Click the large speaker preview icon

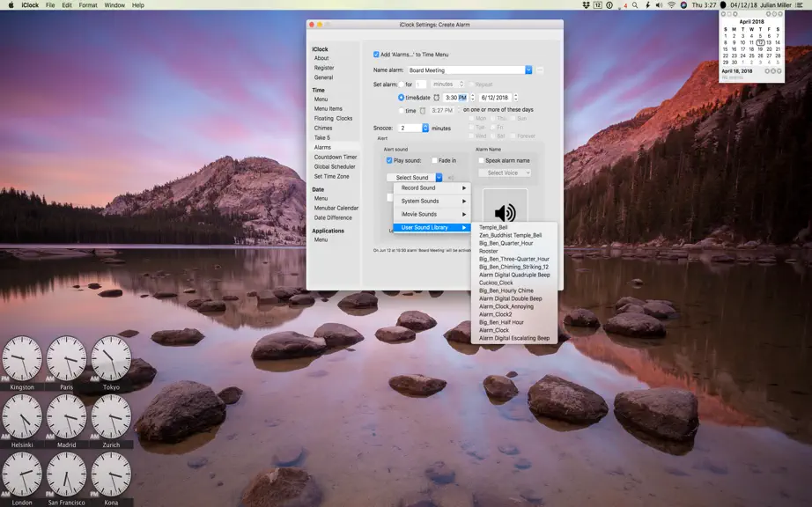505,213
